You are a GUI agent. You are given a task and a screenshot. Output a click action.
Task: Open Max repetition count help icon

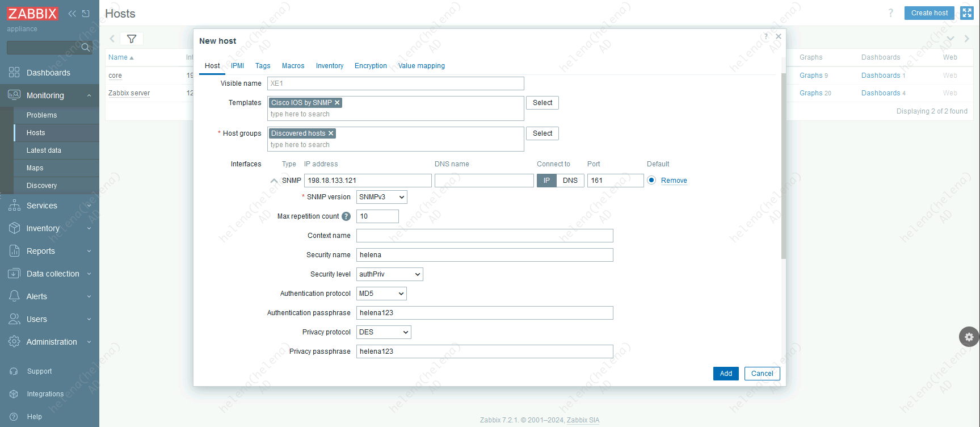346,216
